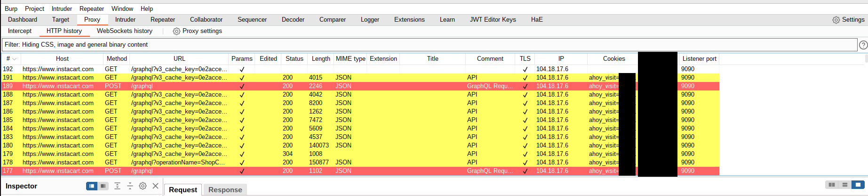Image resolution: width=868 pixels, height=196 pixels.
Task: Select tabbed request/response layout
Action: [x=858, y=185]
